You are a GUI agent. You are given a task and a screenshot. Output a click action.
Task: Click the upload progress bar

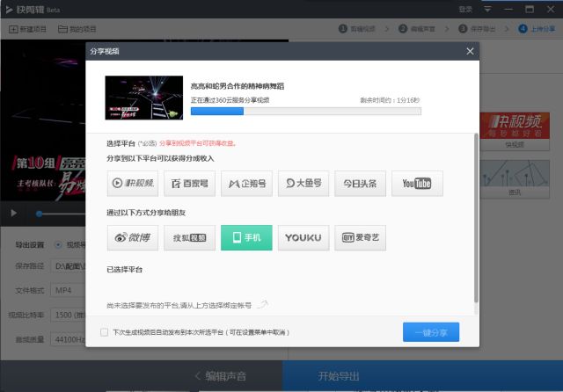pyautogui.click(x=306, y=111)
